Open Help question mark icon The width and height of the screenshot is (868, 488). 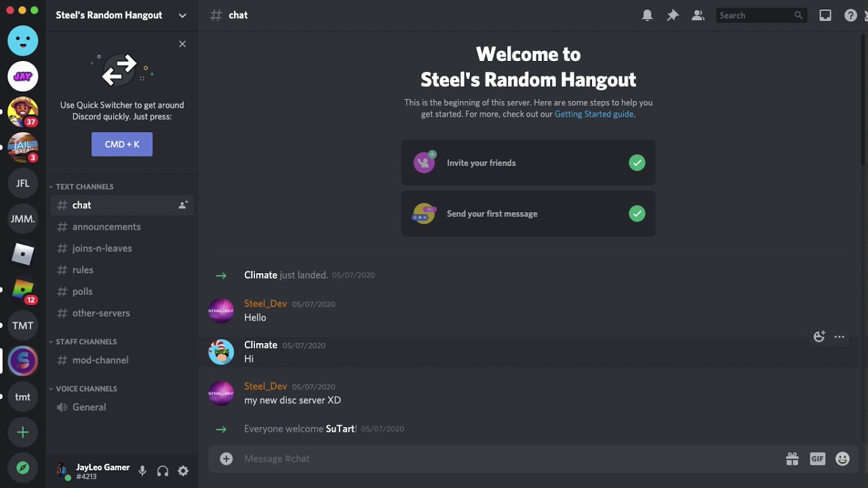click(x=850, y=15)
